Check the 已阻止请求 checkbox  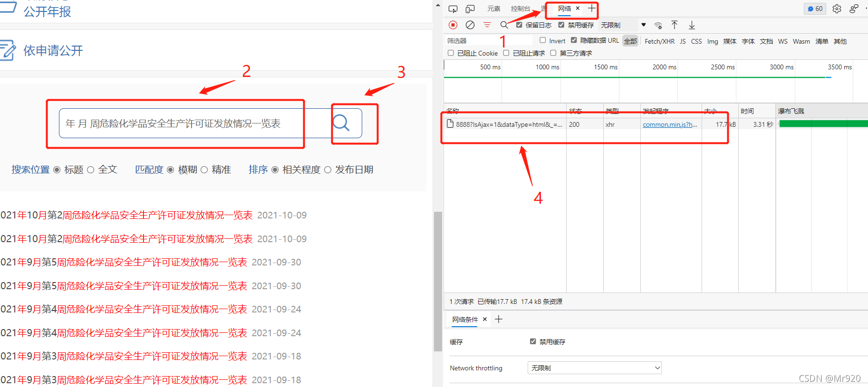[x=506, y=53]
